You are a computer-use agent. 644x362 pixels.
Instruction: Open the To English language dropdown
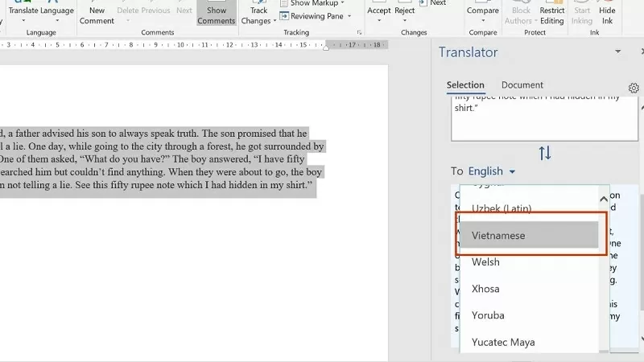point(491,171)
